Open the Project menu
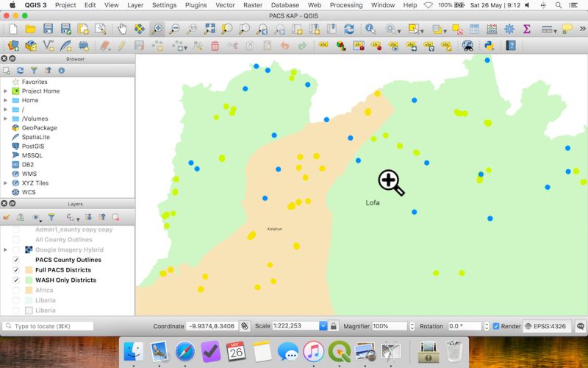The width and height of the screenshot is (588, 368). pos(65,5)
